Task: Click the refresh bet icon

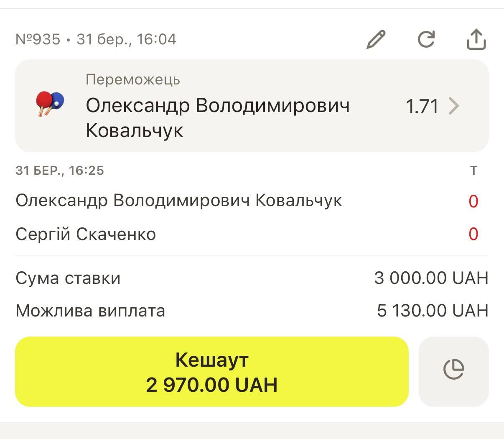Action: coord(426,40)
